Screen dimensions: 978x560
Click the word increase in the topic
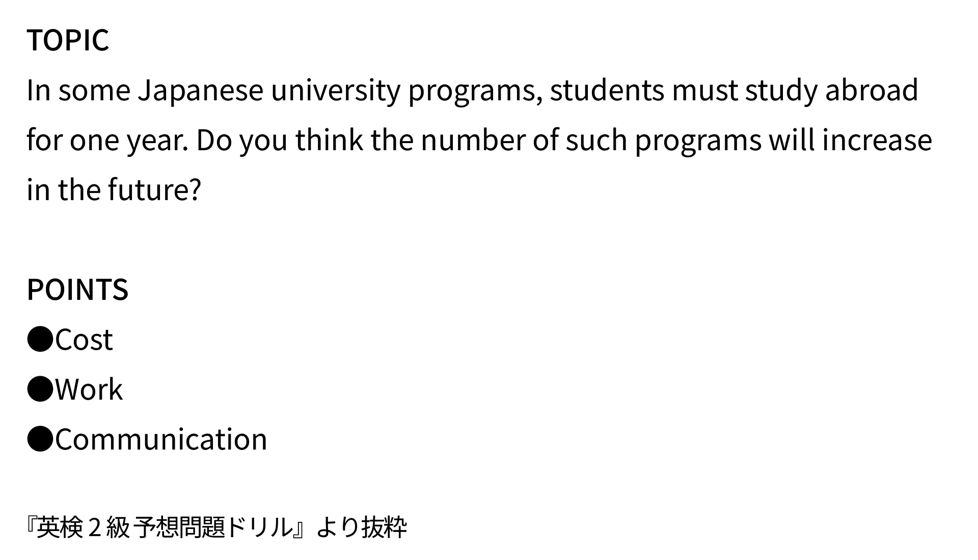[877, 141]
